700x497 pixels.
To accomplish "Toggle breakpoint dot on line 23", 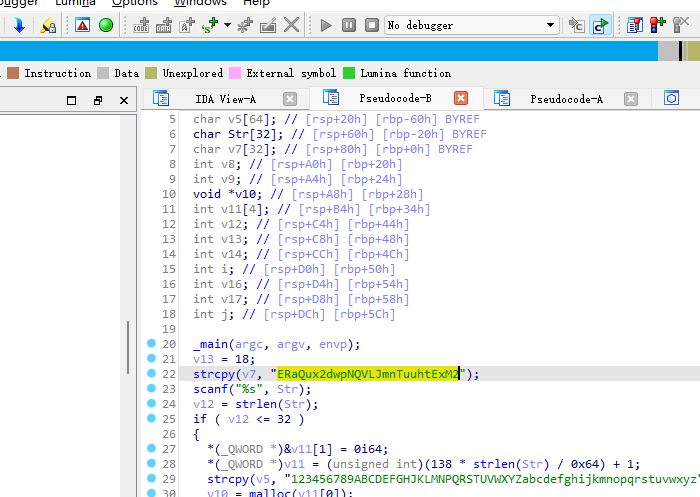I will [151, 388].
